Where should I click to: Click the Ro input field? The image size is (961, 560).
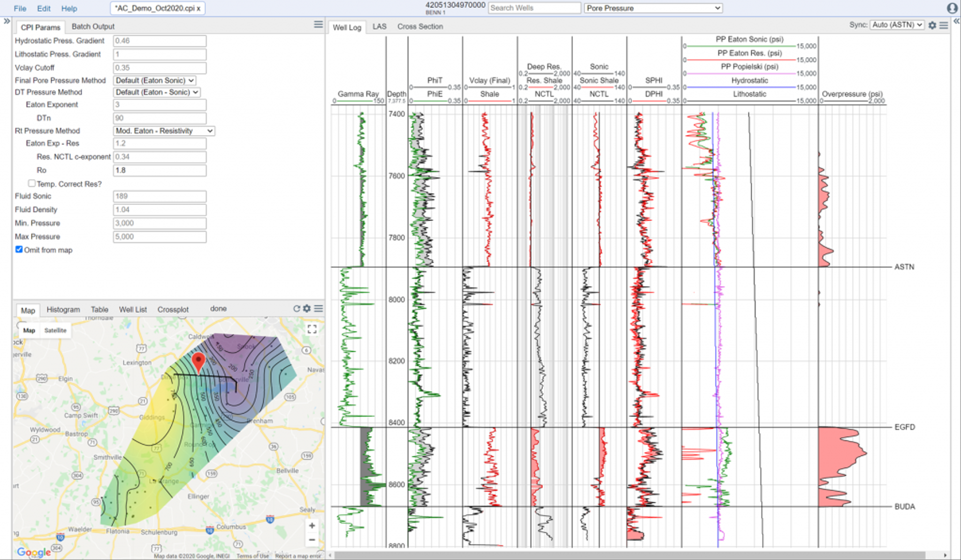click(160, 170)
